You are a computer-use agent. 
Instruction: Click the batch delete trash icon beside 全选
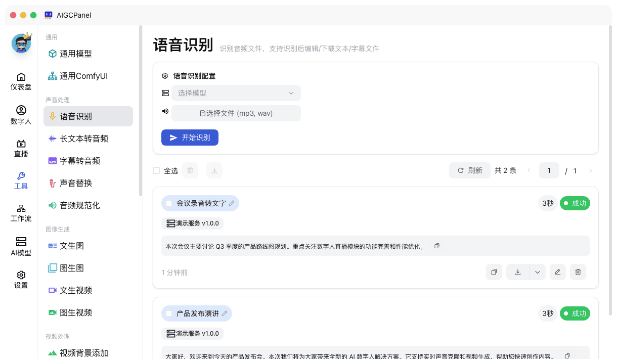[x=190, y=171]
